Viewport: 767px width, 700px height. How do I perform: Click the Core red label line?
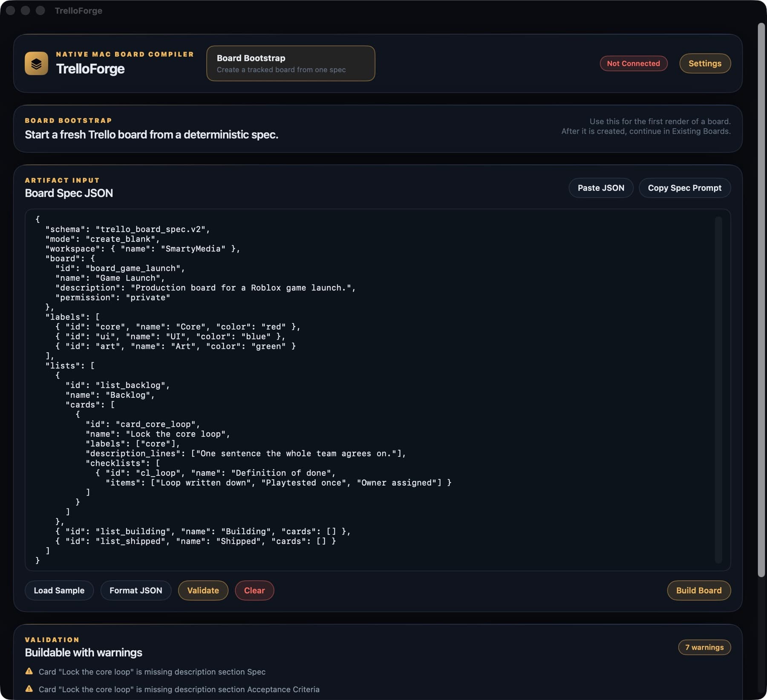[178, 327]
